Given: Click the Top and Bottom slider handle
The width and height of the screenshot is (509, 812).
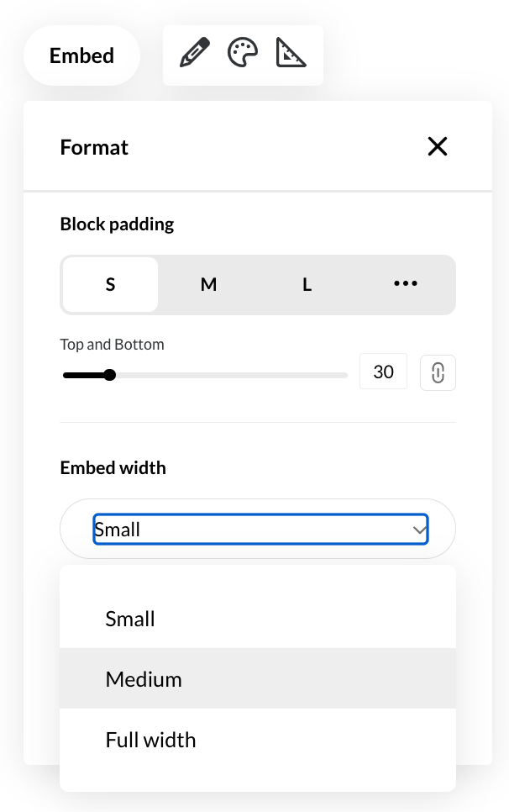Looking at the screenshot, I should (x=110, y=375).
